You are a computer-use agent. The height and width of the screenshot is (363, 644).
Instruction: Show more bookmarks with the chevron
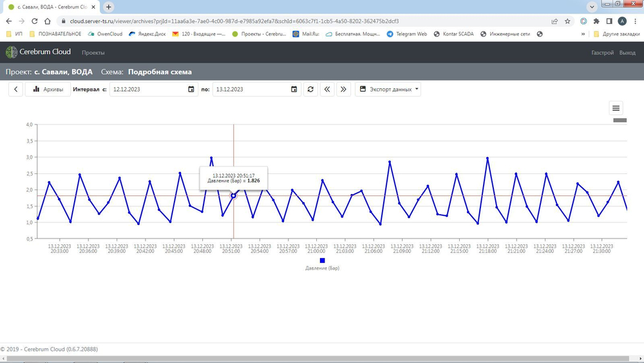pyautogui.click(x=583, y=34)
